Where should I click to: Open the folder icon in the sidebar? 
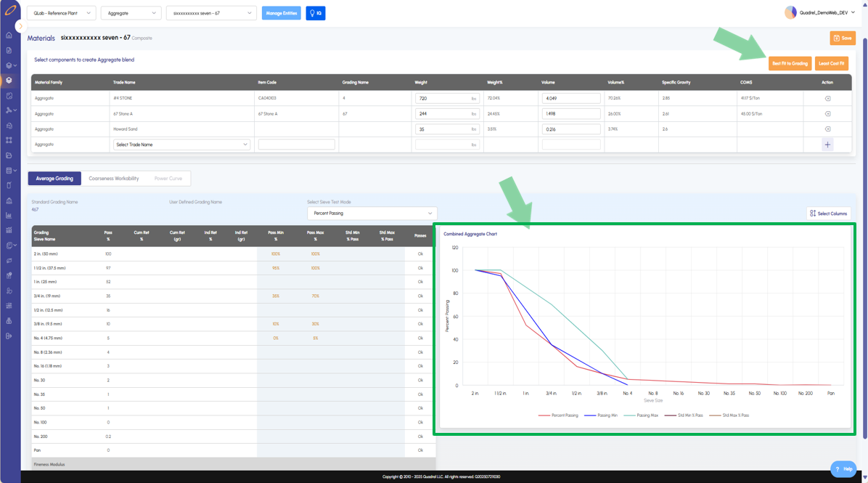click(9, 155)
